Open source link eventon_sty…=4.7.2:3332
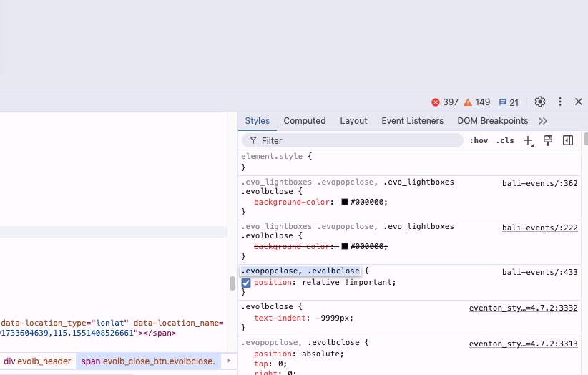588x375 pixels. [523, 308]
